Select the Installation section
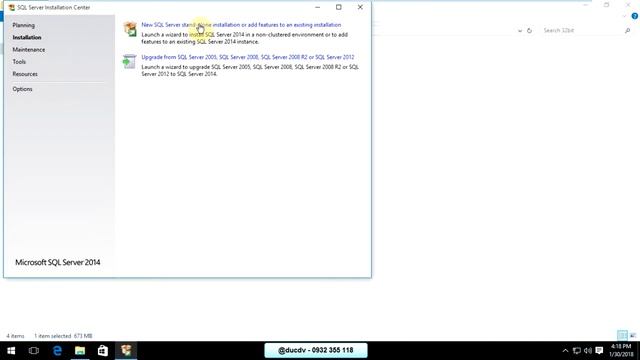This screenshot has height=360, width=640. point(27,38)
